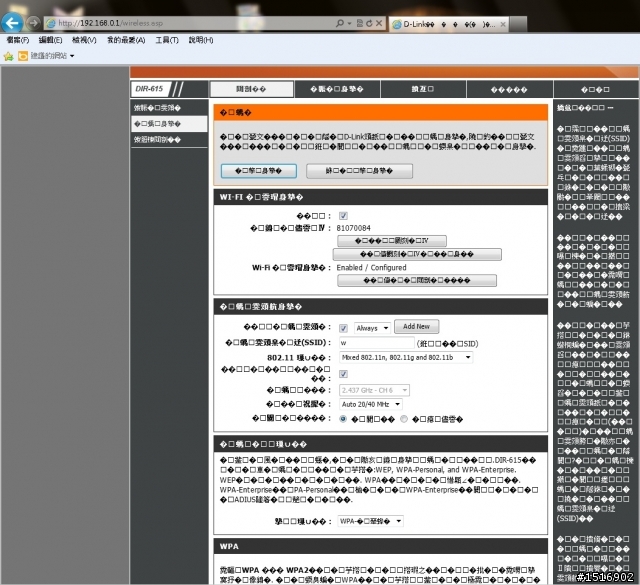The height and width of the screenshot is (585, 640).
Task: Open a new blank browser tab
Action: click(x=518, y=24)
